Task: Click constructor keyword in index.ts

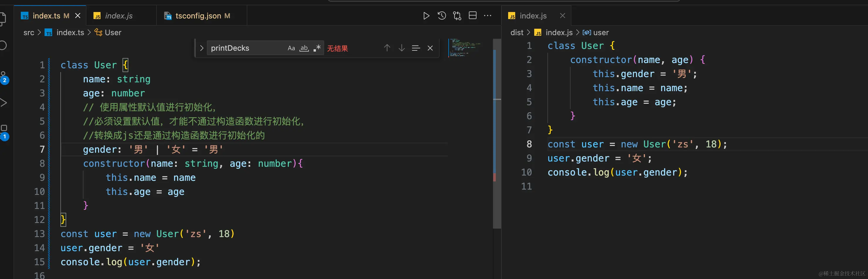Action: [114, 164]
